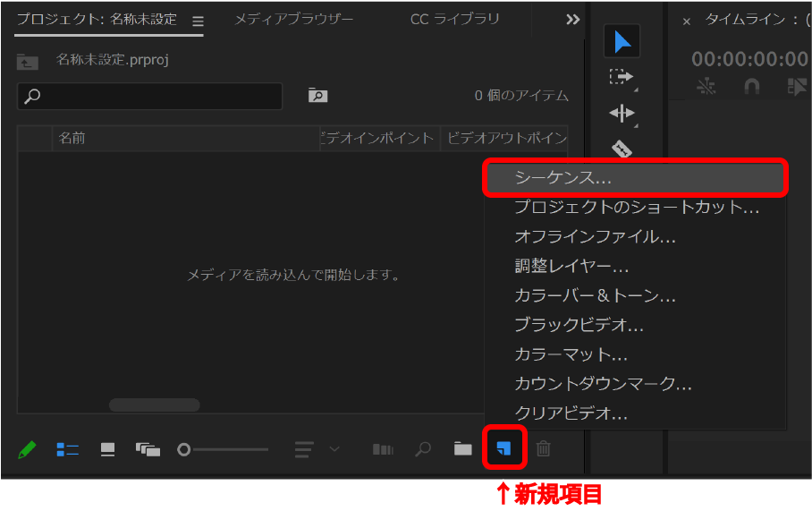Toggle project read-only green pencil
Screen dimensions: 812x528
(28, 449)
